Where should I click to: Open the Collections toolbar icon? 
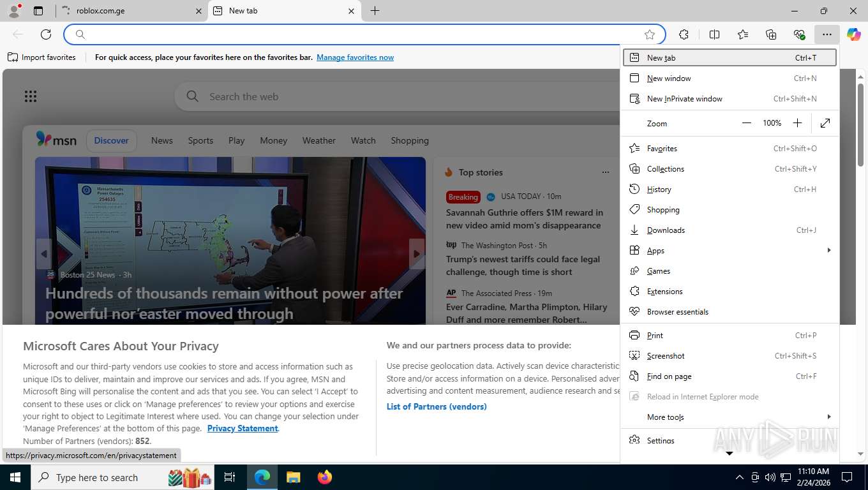click(771, 34)
